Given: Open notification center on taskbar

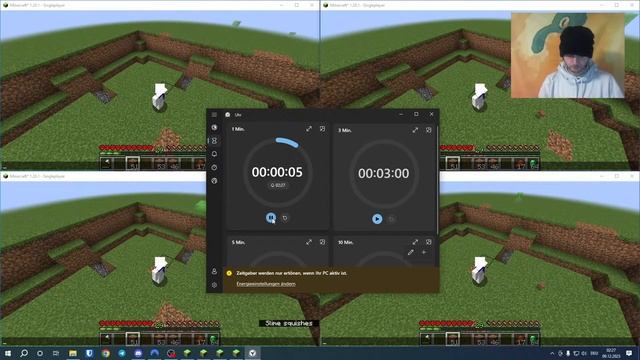Looking at the screenshot, I should (x=629, y=353).
